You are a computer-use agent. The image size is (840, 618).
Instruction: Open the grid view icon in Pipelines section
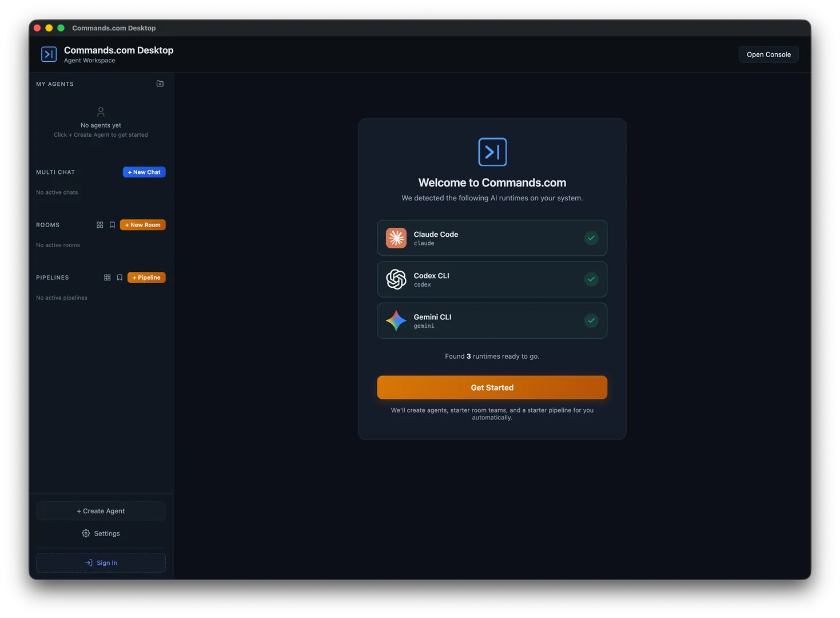108,278
